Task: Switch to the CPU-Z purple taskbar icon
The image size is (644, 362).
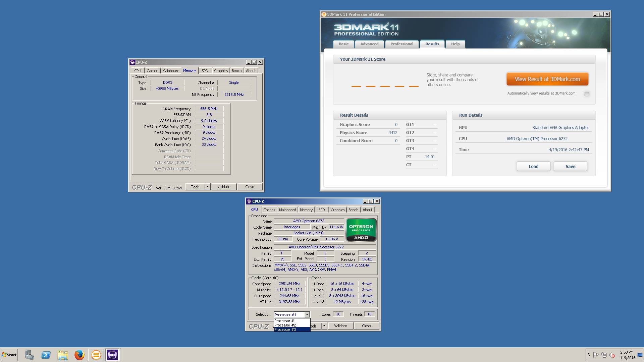Action: tap(112, 355)
